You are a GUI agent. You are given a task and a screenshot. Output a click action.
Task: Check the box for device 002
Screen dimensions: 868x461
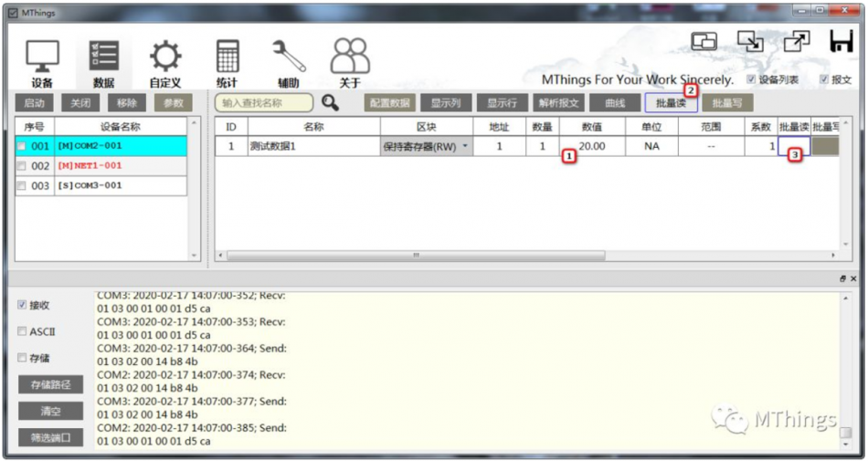(21, 166)
